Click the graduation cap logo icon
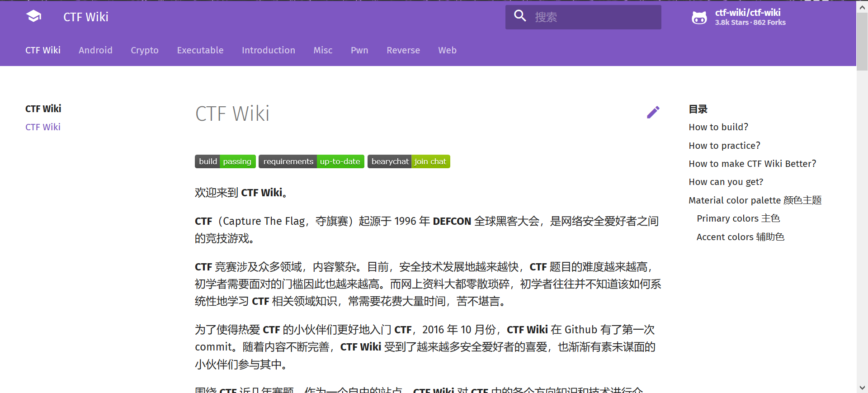Image resolution: width=868 pixels, height=393 pixels. pyautogui.click(x=34, y=17)
